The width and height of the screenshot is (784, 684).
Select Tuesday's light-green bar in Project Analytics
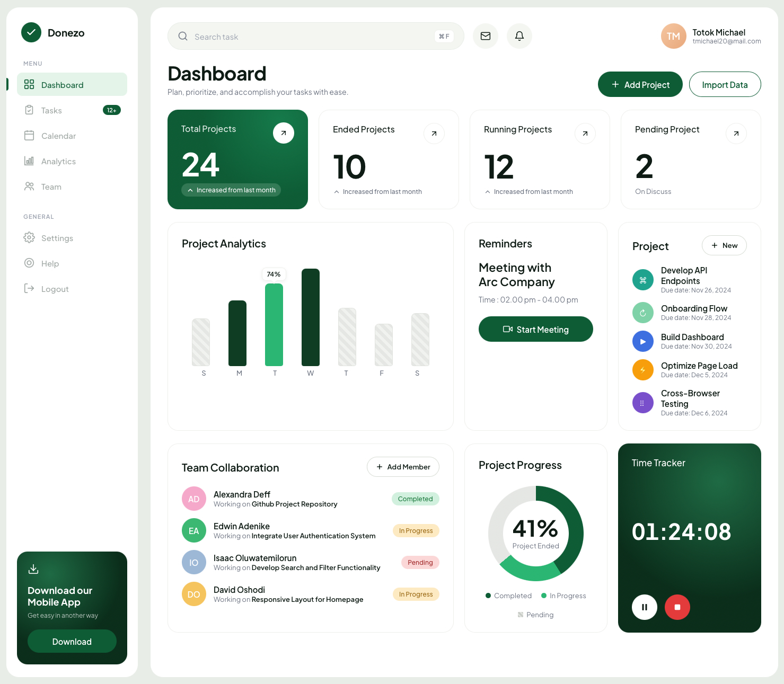point(274,325)
